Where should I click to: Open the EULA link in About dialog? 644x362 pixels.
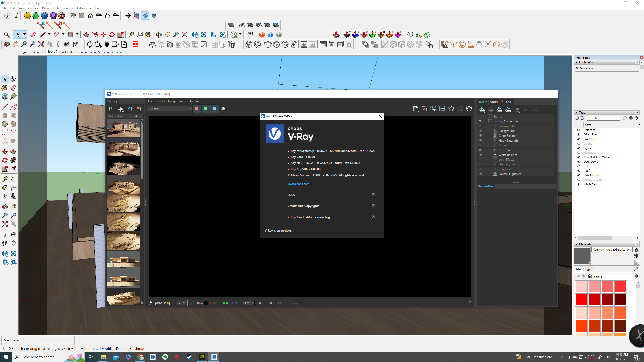pyautogui.click(x=331, y=195)
